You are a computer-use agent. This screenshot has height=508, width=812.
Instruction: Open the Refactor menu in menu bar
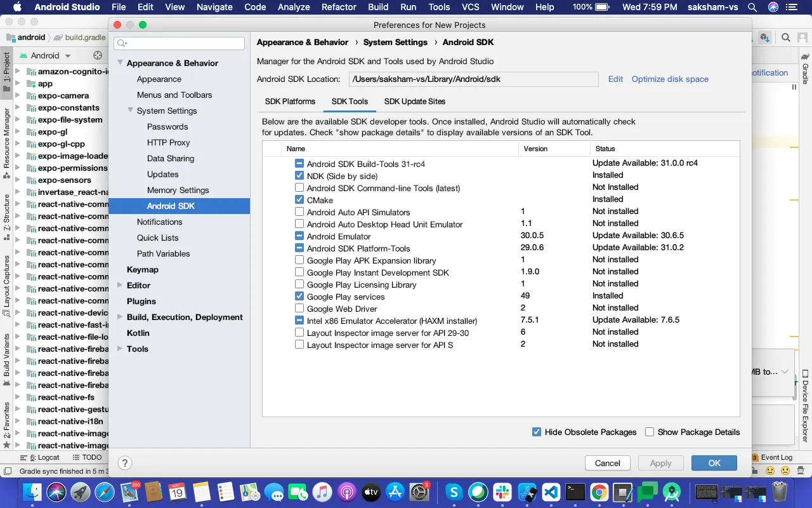339,7
